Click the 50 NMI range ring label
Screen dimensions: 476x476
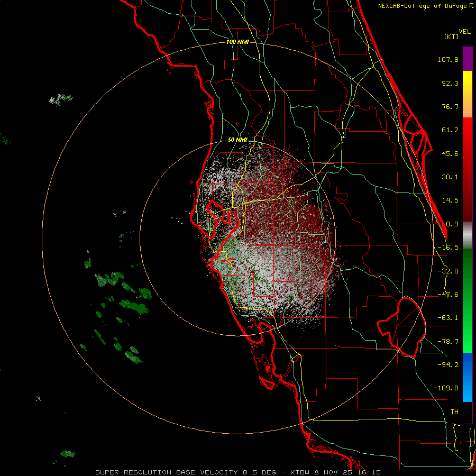tap(237, 140)
